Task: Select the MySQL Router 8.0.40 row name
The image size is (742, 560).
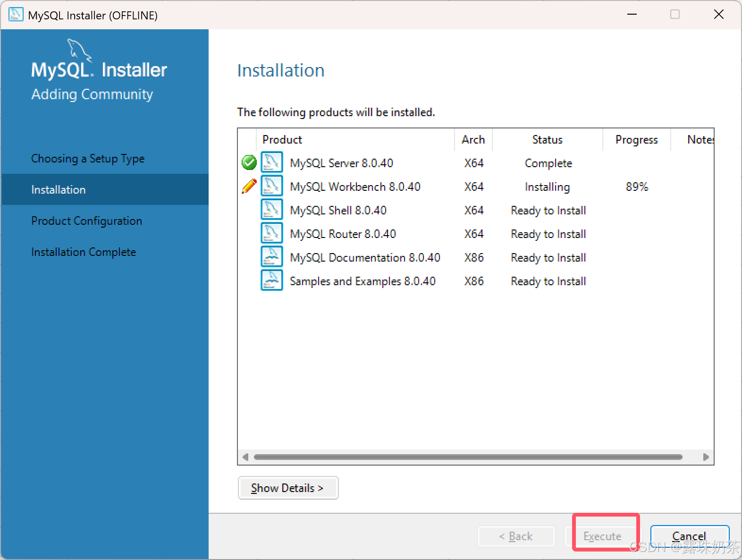Action: click(343, 234)
